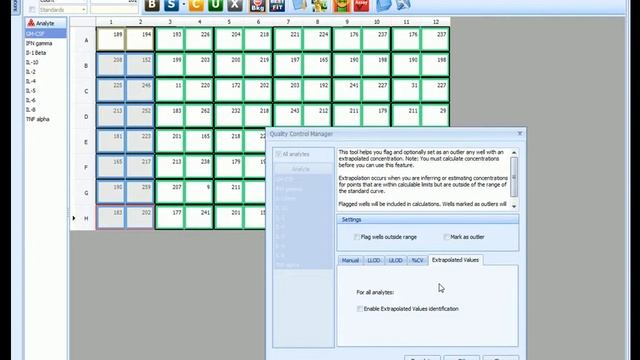
Task: Select well B8 showing 165
Action: tap(317, 65)
